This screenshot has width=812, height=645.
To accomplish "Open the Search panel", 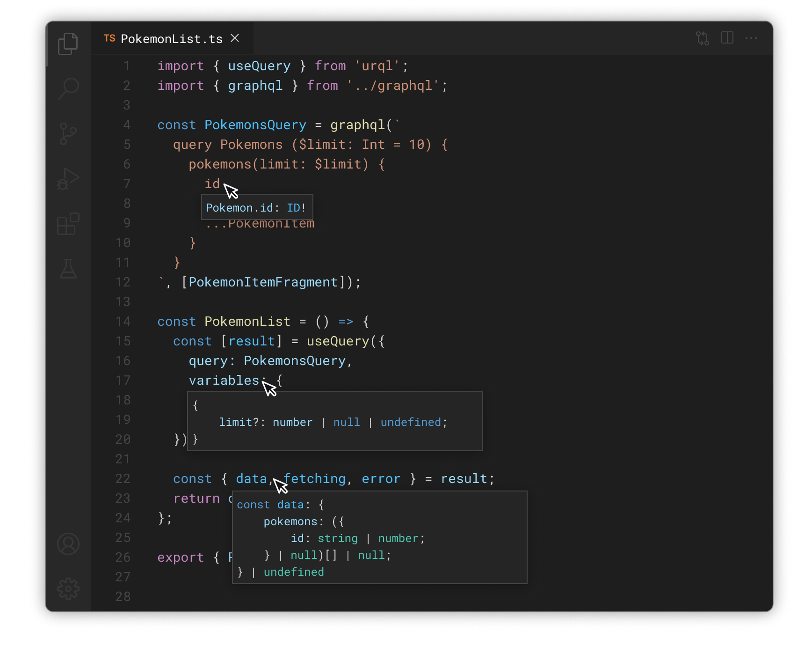I will click(68, 88).
